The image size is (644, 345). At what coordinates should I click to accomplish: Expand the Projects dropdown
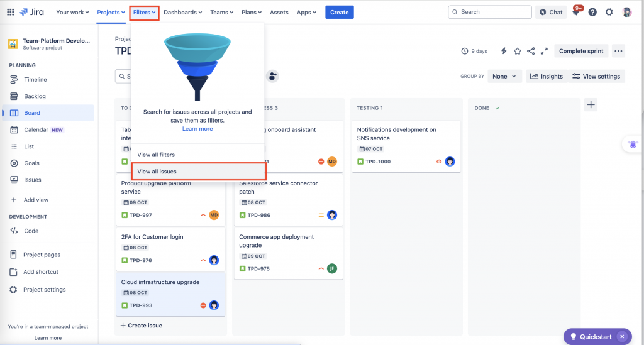111,13
